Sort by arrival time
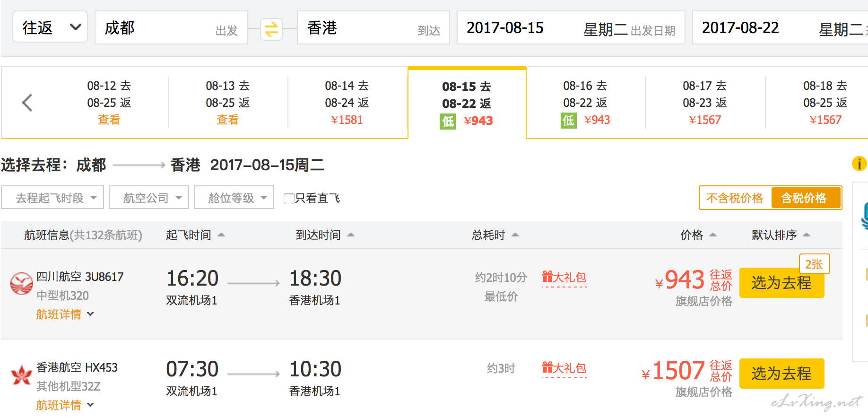The width and height of the screenshot is (868, 418). click(325, 235)
